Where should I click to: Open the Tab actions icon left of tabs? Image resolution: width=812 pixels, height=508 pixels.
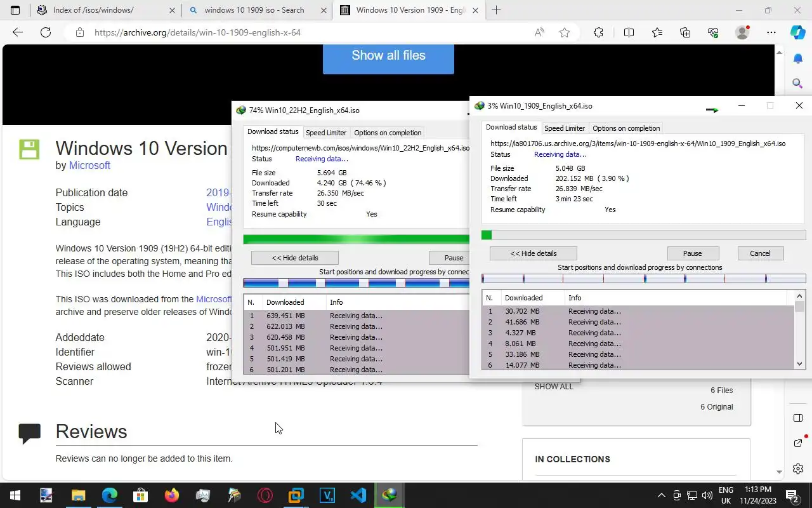coord(15,10)
